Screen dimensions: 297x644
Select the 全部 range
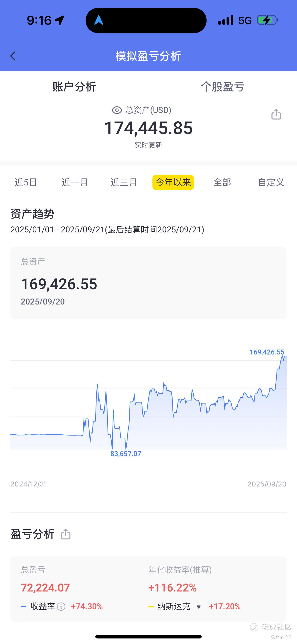pyautogui.click(x=222, y=182)
